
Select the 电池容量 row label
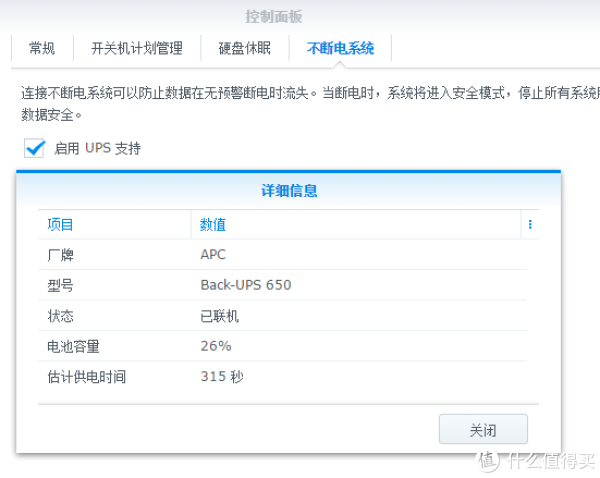74,346
